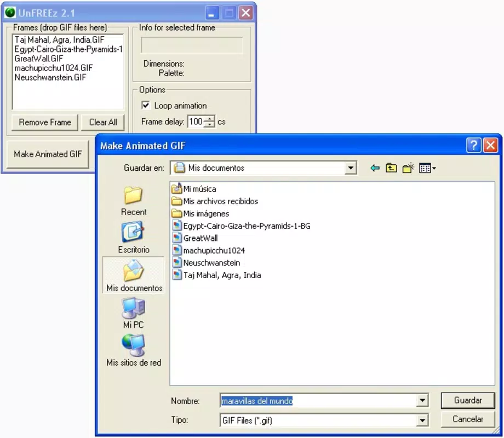Click the Nombre filename input field

click(x=318, y=401)
